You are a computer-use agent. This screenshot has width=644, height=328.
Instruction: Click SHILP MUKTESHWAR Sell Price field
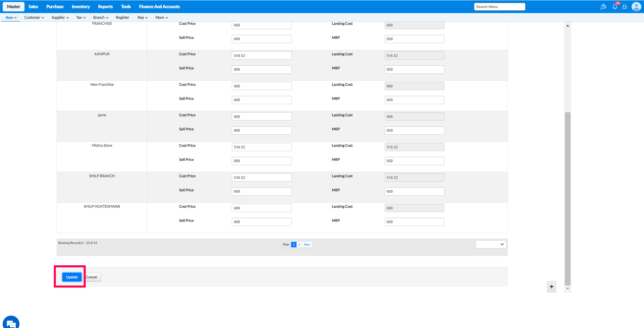click(262, 222)
